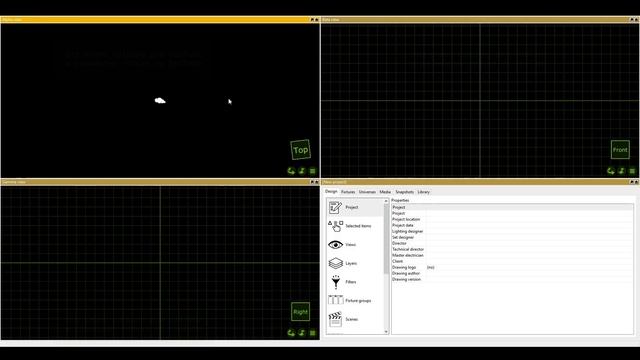Click the Front view orientation cube
The image size is (640, 360).
(x=620, y=150)
